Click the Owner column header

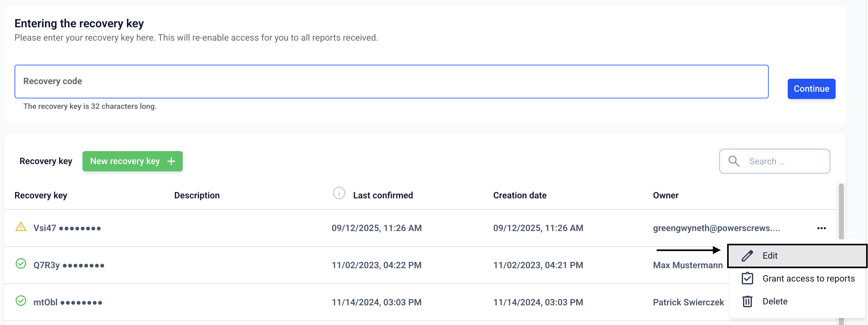(666, 196)
